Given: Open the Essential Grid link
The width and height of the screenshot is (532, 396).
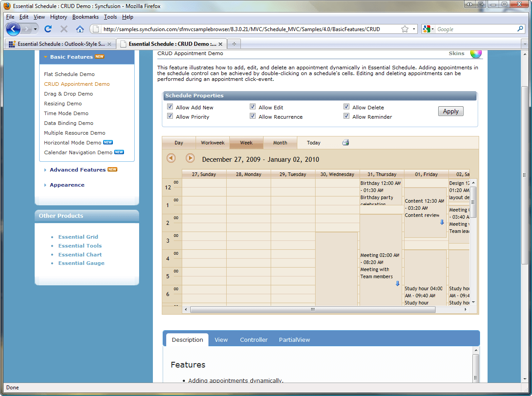Looking at the screenshot, I should (78, 237).
